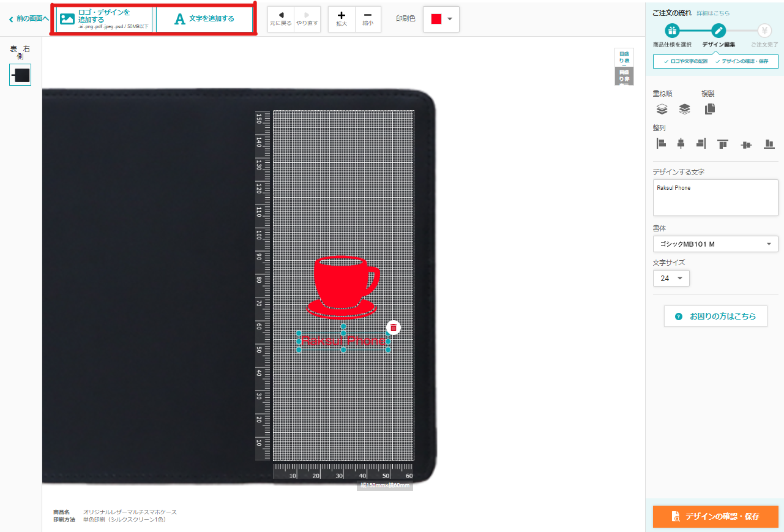This screenshot has height=532, width=784.
Task: Align objects to vertical middle
Action: coord(745,144)
